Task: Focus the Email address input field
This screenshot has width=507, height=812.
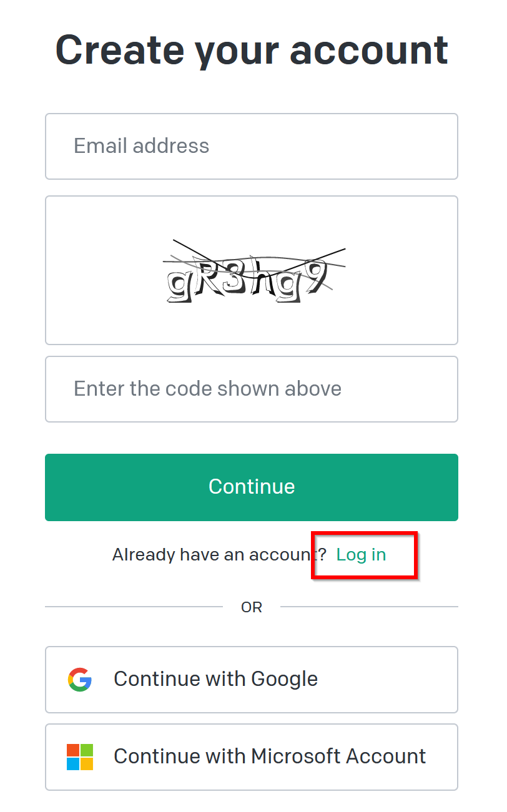Action: tap(252, 146)
